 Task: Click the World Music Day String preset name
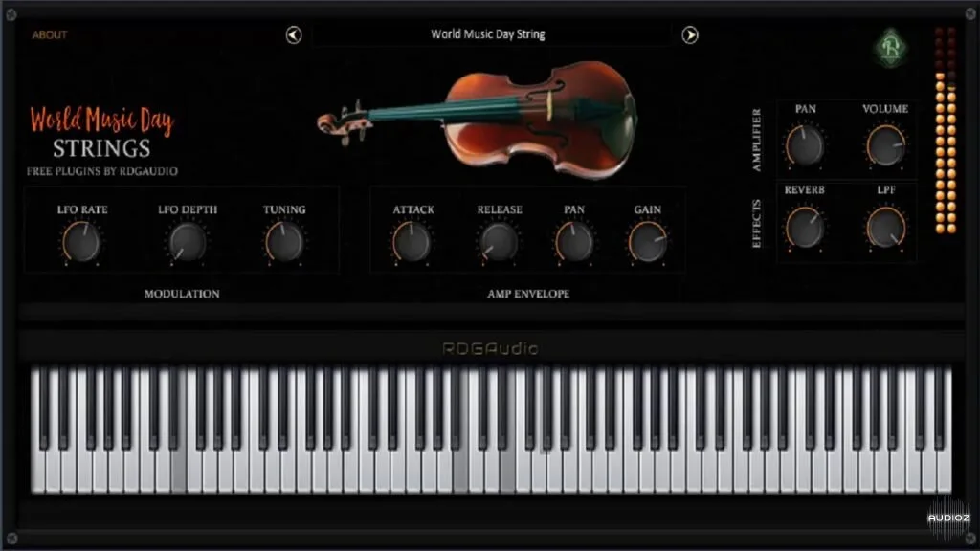(x=487, y=34)
